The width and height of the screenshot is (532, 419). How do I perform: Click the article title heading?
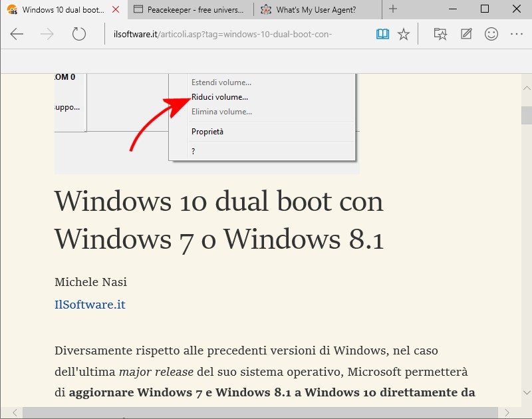click(219, 220)
